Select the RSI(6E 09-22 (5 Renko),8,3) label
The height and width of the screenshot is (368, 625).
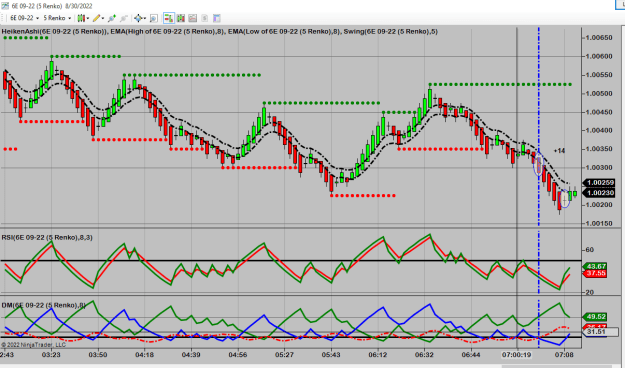tap(47, 237)
